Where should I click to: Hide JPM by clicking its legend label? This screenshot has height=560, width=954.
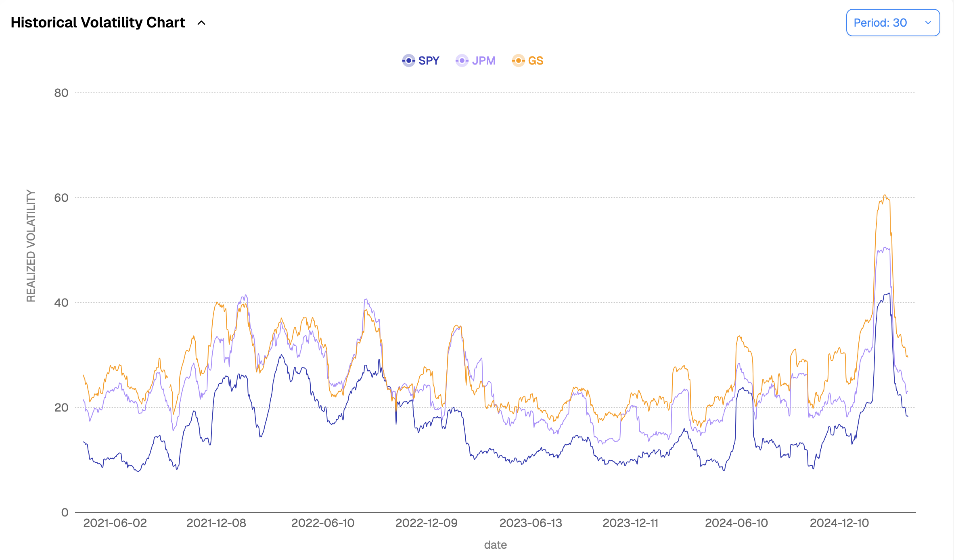tap(483, 61)
